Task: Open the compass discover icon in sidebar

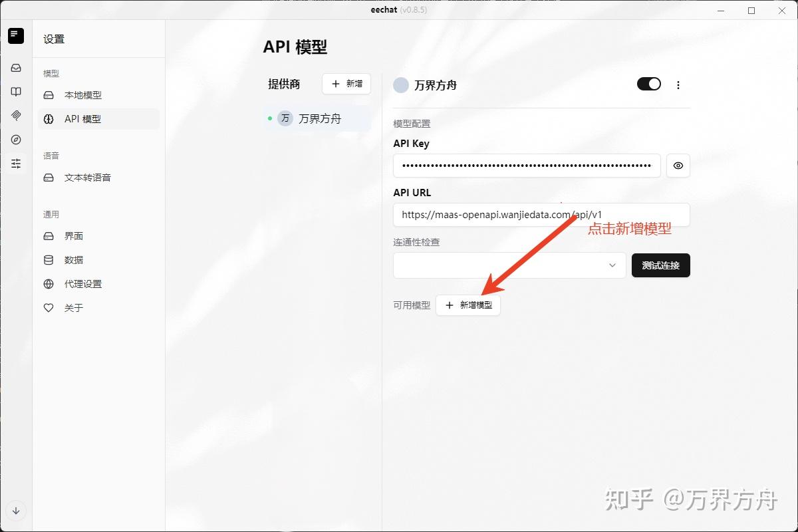Action: click(16, 140)
